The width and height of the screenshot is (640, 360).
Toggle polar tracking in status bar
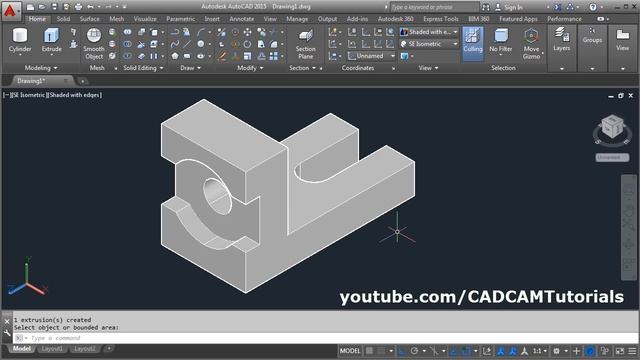[415, 351]
